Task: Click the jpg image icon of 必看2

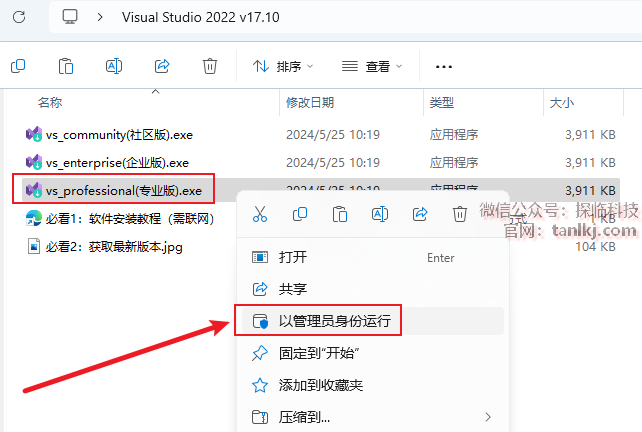Action: [34, 247]
